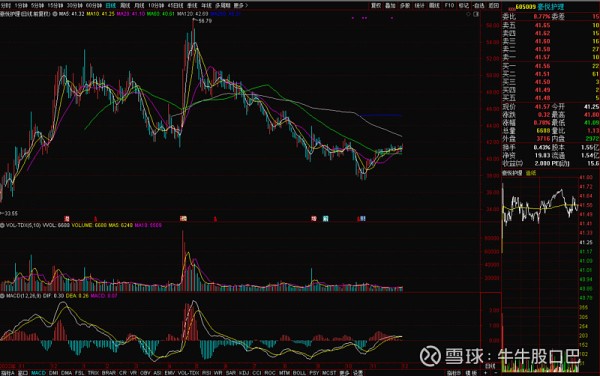
Task: Switch to the 周线 weekly chart tab
Action: coord(125,6)
